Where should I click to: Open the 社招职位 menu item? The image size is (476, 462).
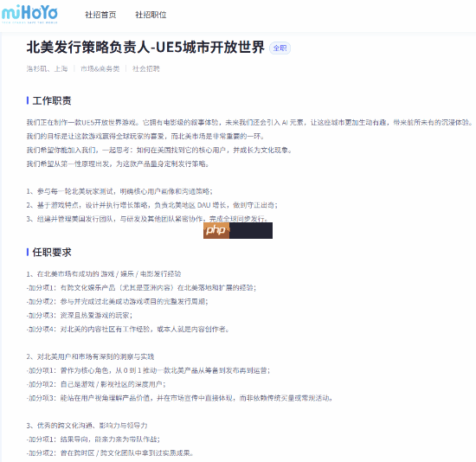151,15
